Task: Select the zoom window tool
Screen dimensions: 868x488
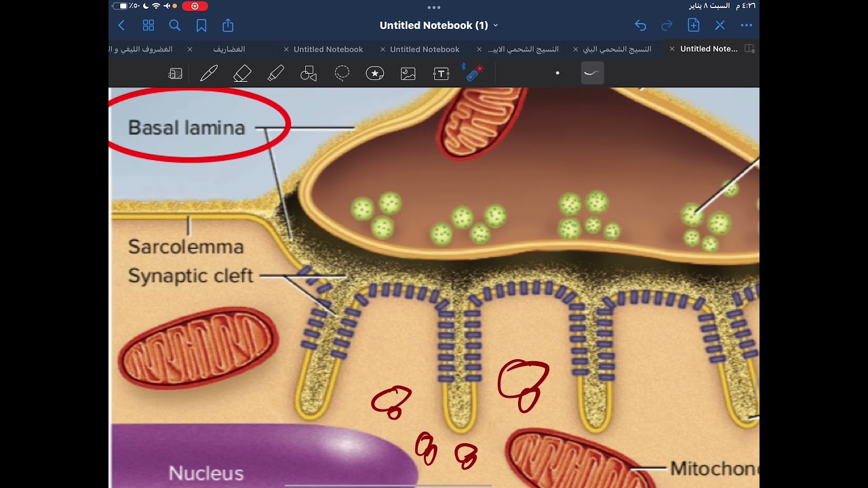Action: click(176, 74)
